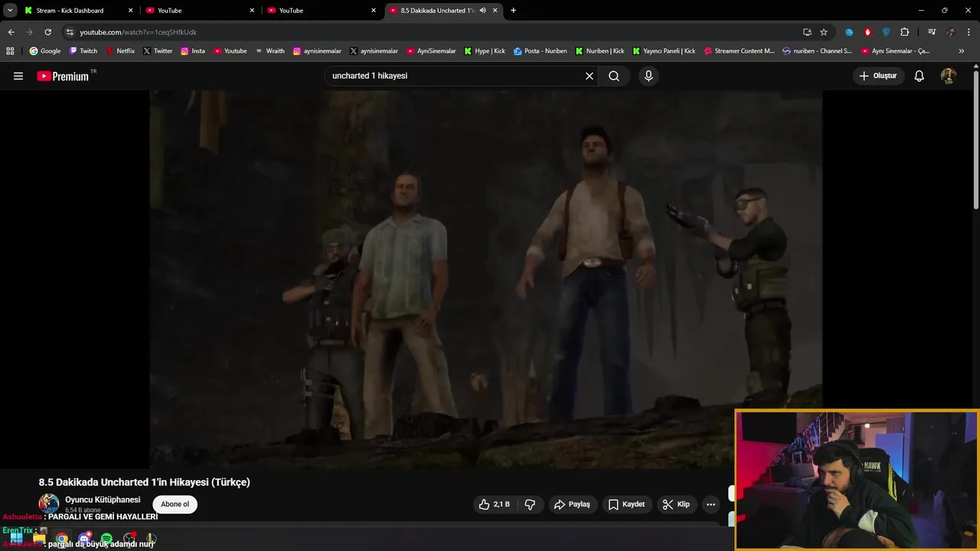Open the Yayıncı Paneli | Kick bookmark
980x551 pixels.
[x=664, y=51]
